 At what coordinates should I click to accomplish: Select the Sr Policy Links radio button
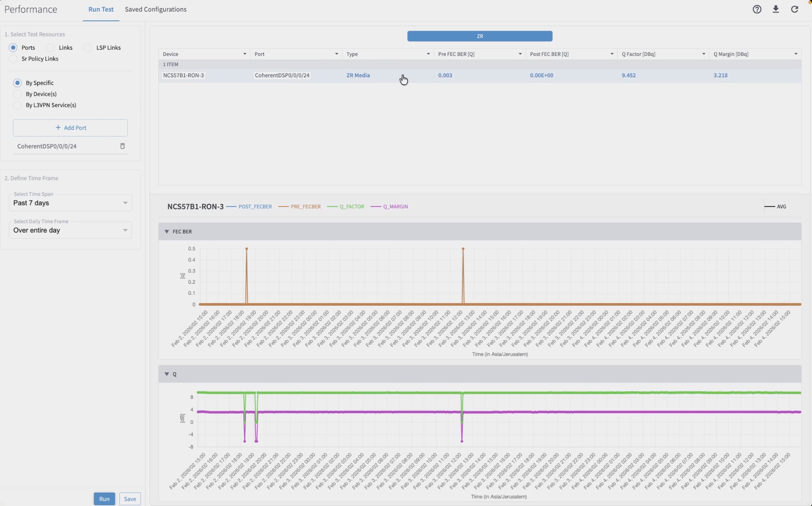pos(13,59)
